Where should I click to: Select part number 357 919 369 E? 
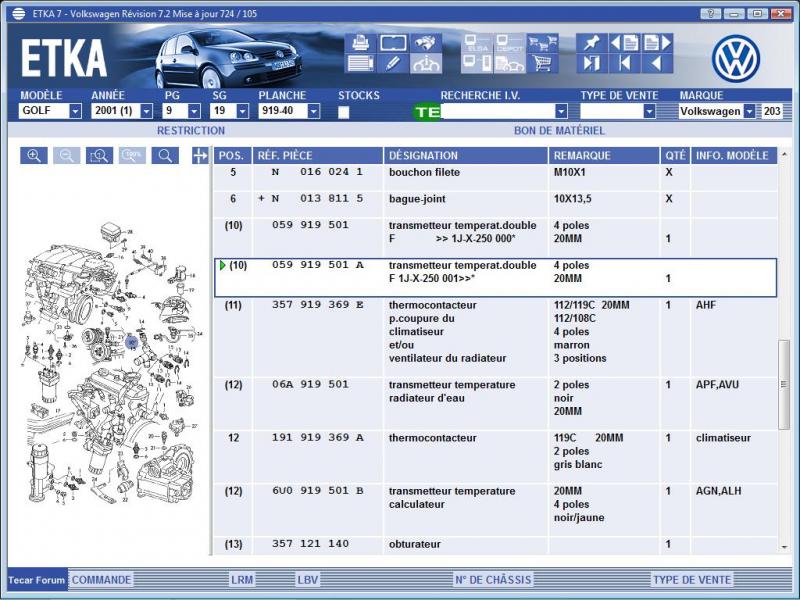click(x=318, y=305)
